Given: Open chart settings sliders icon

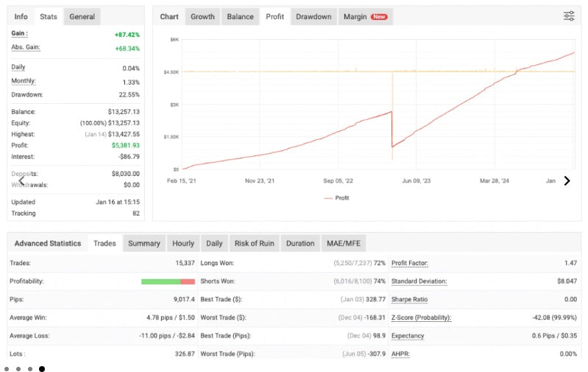Looking at the screenshot, I should (569, 16).
